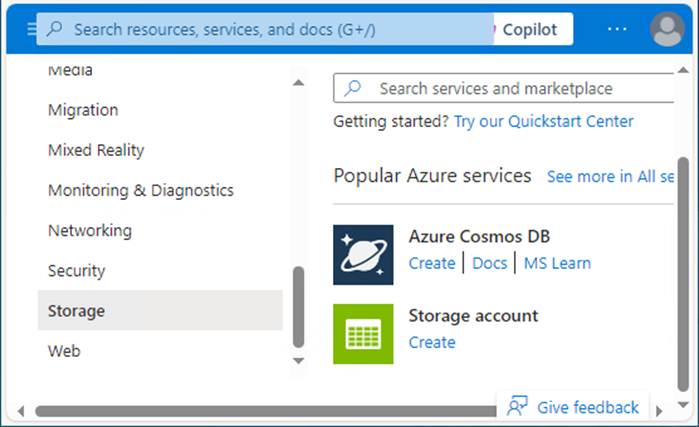
Task: Click the page vertical scrollbar up arrow
Action: [683, 70]
